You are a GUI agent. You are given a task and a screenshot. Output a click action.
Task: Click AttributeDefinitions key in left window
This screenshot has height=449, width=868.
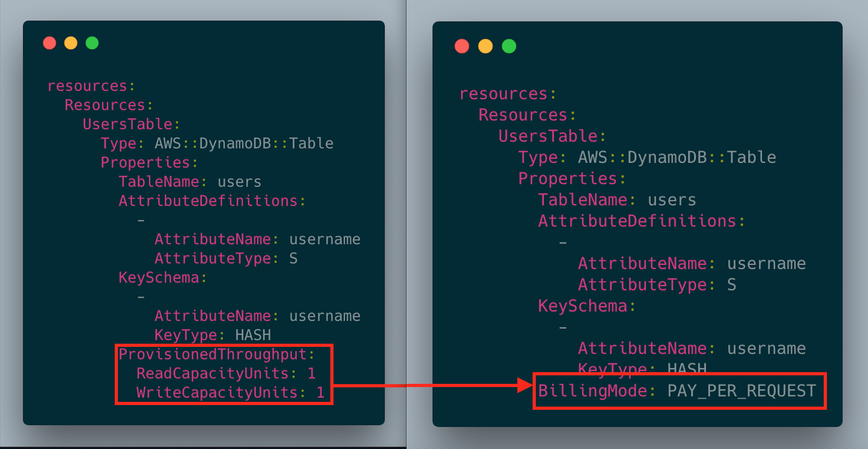click(208, 201)
